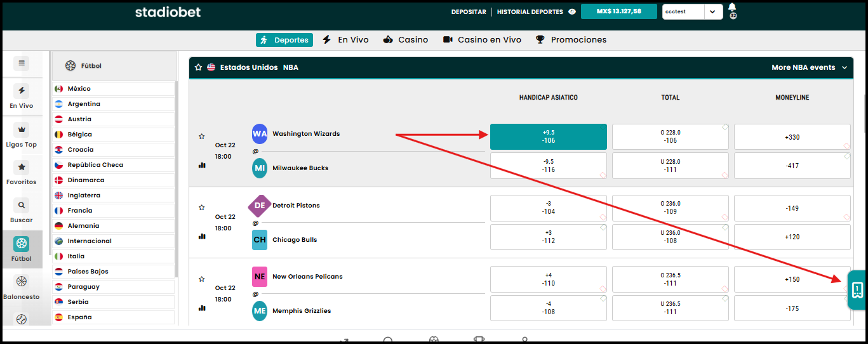
Task: Click the Fútbol header above country list
Action: coord(113,65)
